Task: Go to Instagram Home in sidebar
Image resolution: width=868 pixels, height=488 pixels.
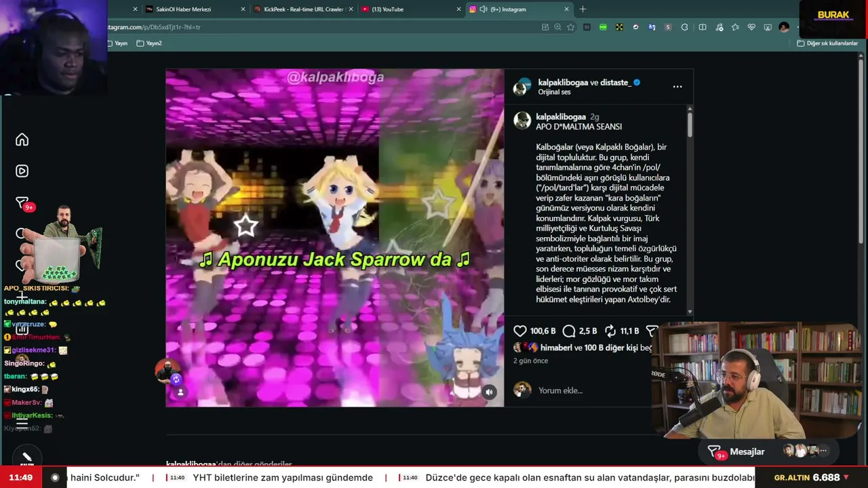Action: [22, 140]
